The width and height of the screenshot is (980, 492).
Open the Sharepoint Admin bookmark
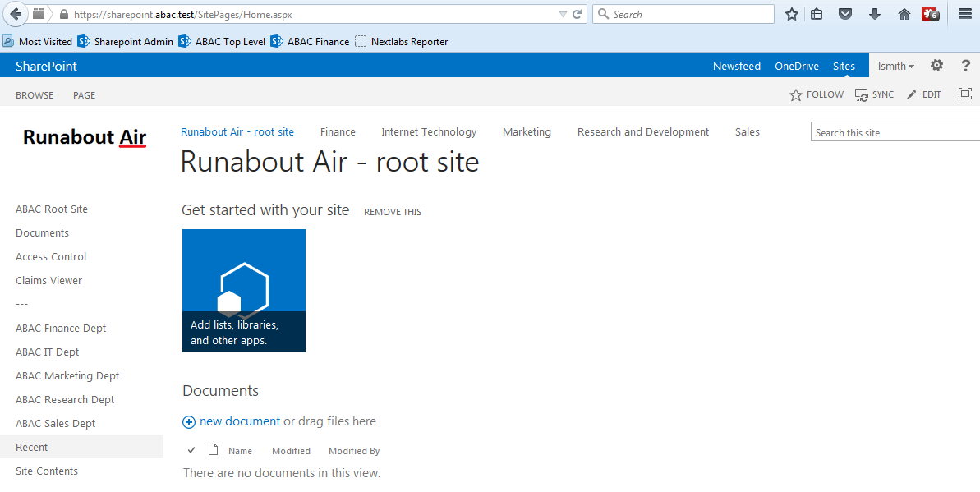pyautogui.click(x=125, y=42)
